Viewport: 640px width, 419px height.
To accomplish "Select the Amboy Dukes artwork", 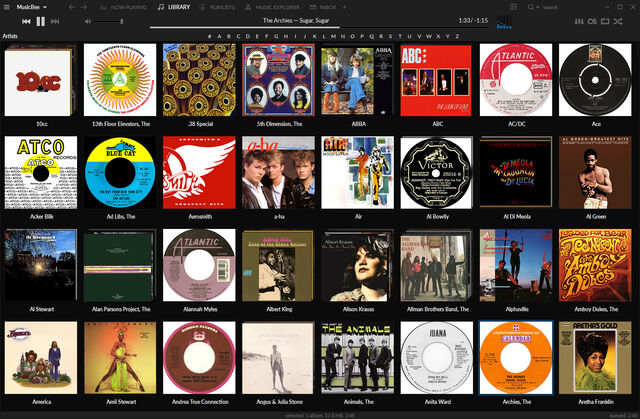I will pyautogui.click(x=595, y=265).
